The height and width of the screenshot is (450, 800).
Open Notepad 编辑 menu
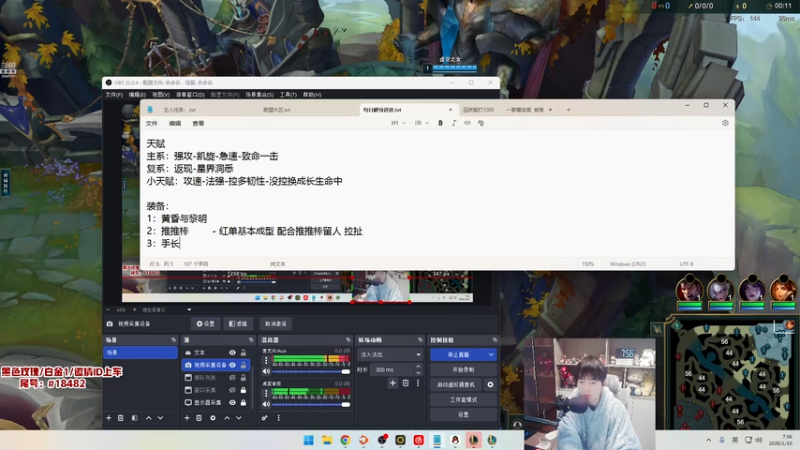[175, 123]
